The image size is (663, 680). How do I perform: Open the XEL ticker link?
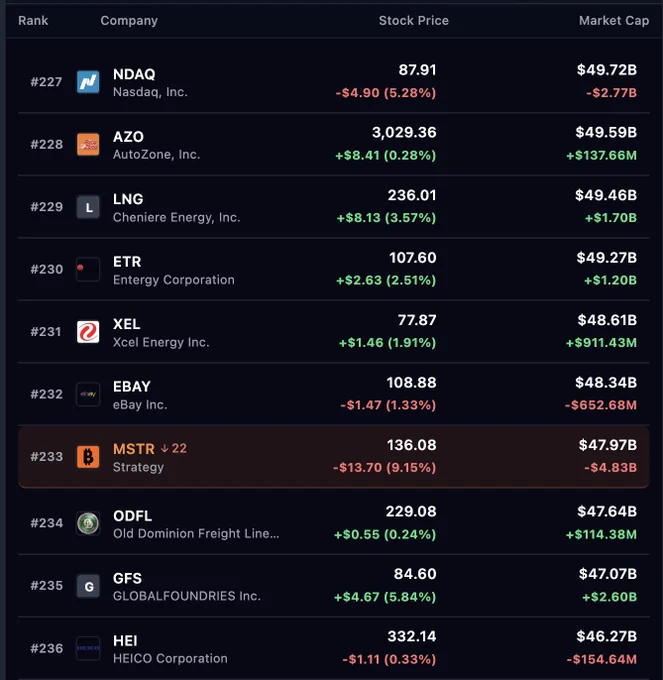[x=127, y=324]
